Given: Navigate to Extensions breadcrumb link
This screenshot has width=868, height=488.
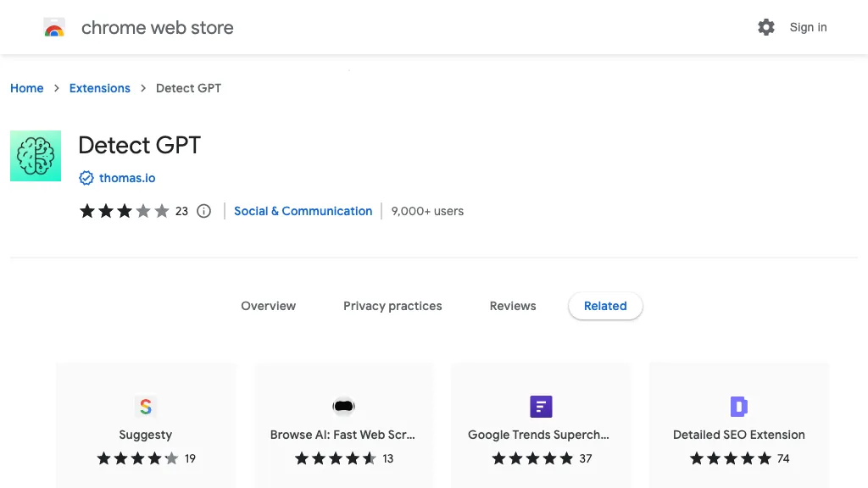Looking at the screenshot, I should (100, 88).
